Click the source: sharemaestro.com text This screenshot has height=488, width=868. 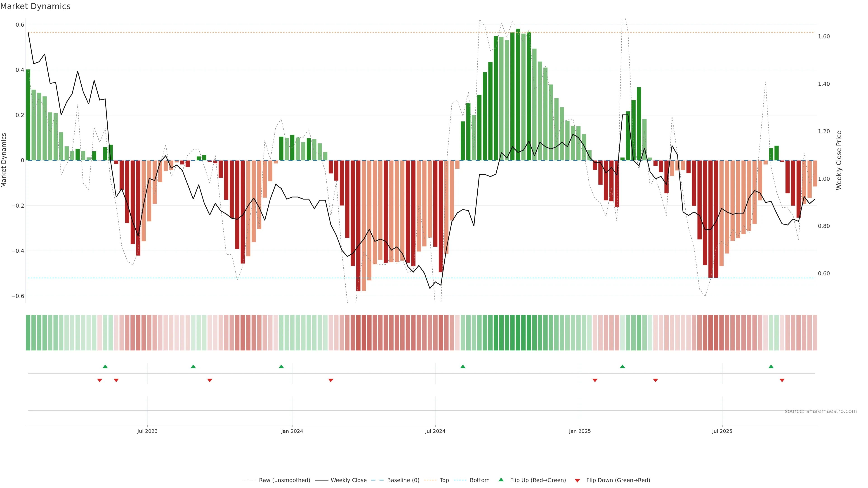coord(821,411)
